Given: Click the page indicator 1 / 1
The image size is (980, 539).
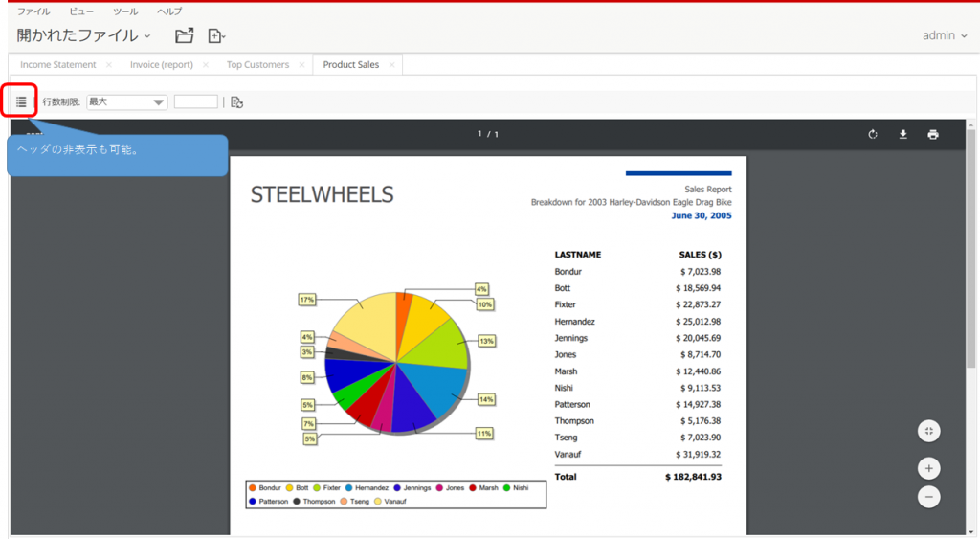Looking at the screenshot, I should click(488, 134).
